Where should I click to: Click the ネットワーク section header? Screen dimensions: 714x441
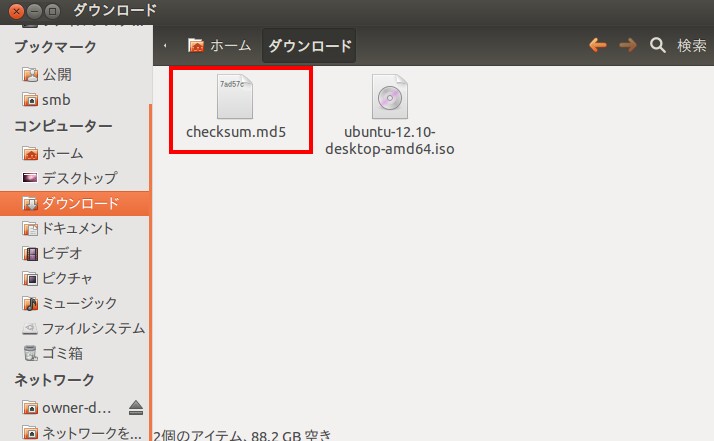tap(54, 380)
